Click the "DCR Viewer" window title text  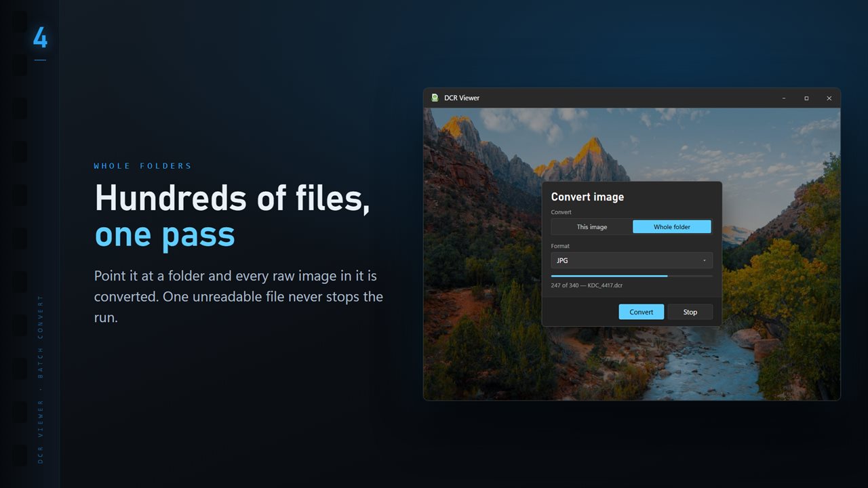[x=462, y=98]
